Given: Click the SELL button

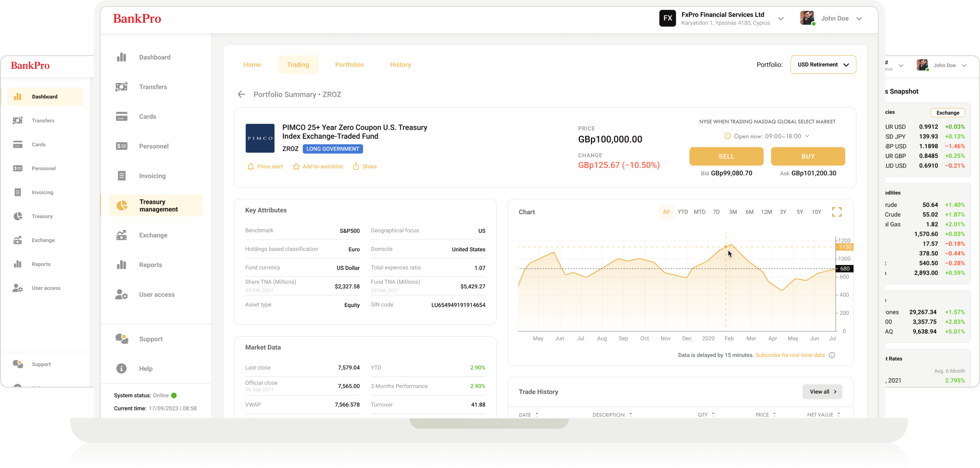Looking at the screenshot, I should [726, 156].
